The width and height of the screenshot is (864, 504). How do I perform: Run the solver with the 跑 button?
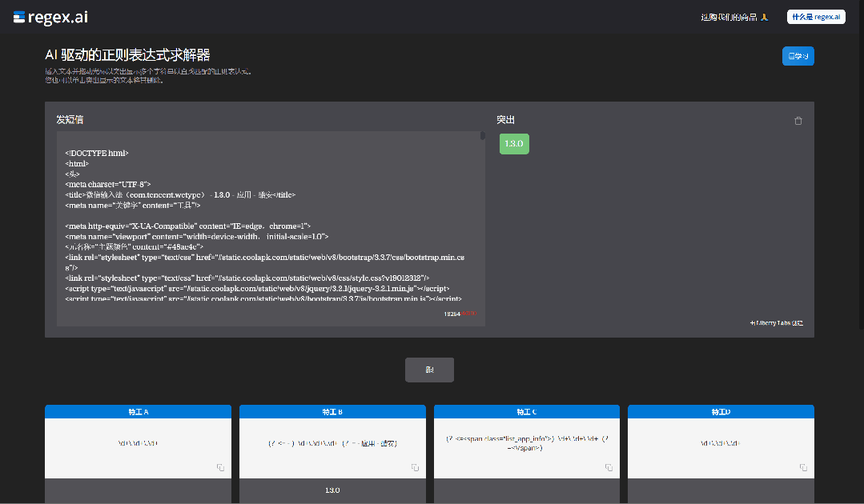[x=429, y=370]
